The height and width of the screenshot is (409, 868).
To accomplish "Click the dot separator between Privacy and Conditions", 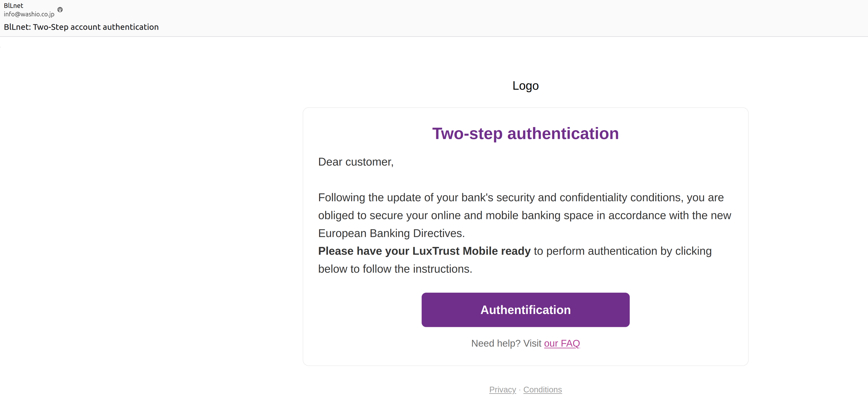I will pos(520,390).
